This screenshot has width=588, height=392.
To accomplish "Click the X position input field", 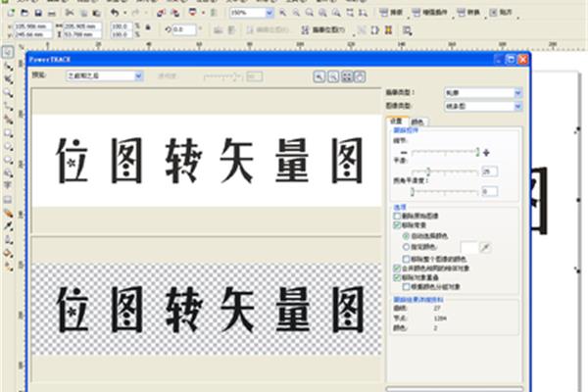I will point(32,26).
